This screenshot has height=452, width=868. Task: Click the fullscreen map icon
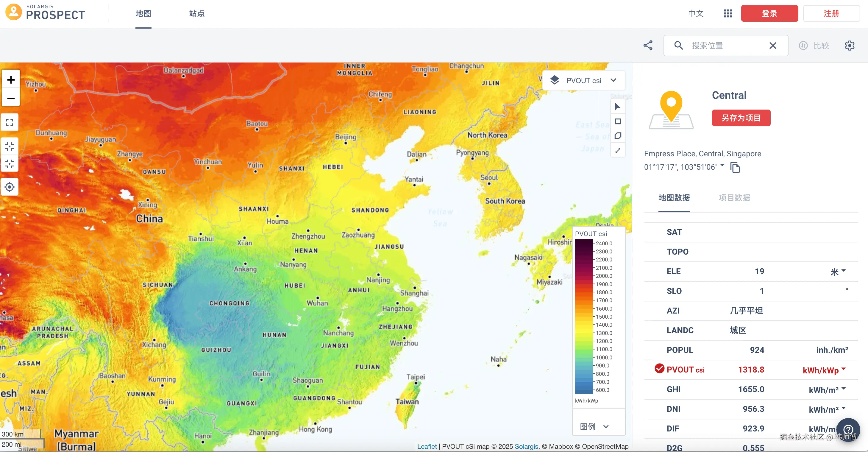10,122
